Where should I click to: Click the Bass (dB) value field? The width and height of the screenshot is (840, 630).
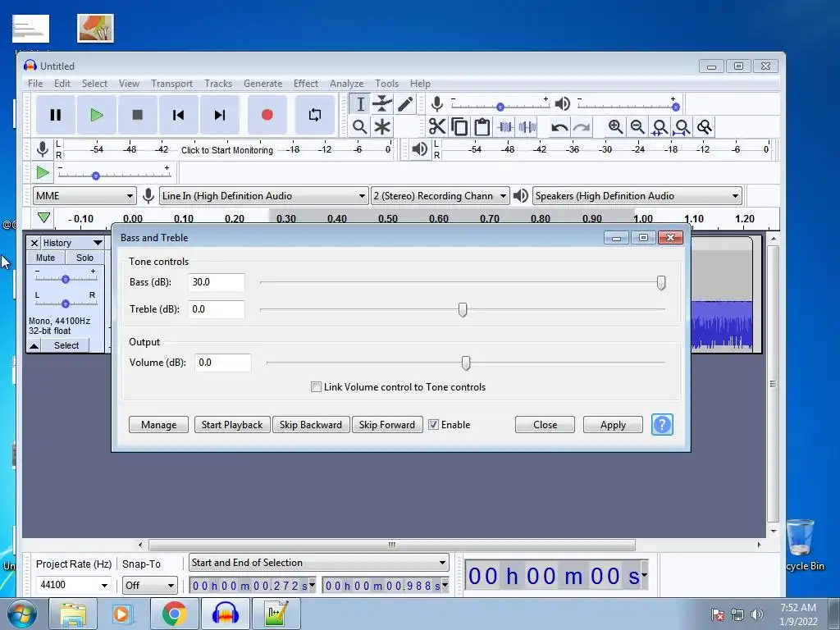tap(217, 282)
